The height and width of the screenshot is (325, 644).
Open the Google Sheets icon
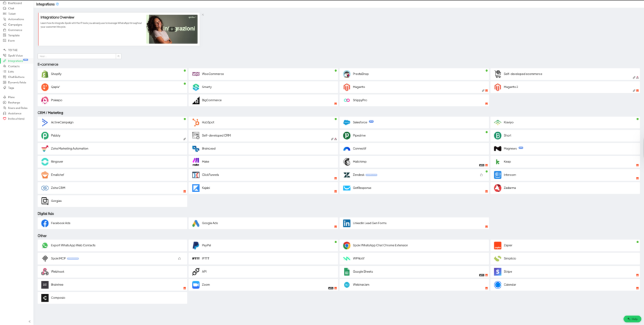347,272
